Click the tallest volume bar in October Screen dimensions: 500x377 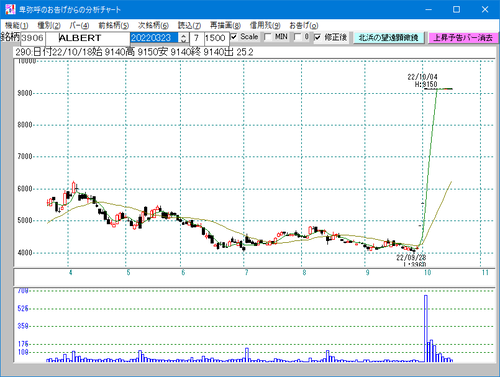(x=426, y=328)
